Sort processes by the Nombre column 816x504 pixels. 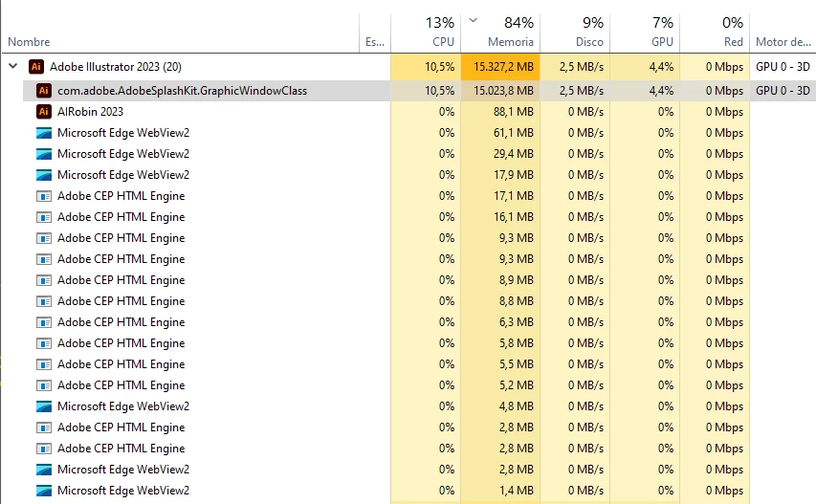pyautogui.click(x=180, y=33)
